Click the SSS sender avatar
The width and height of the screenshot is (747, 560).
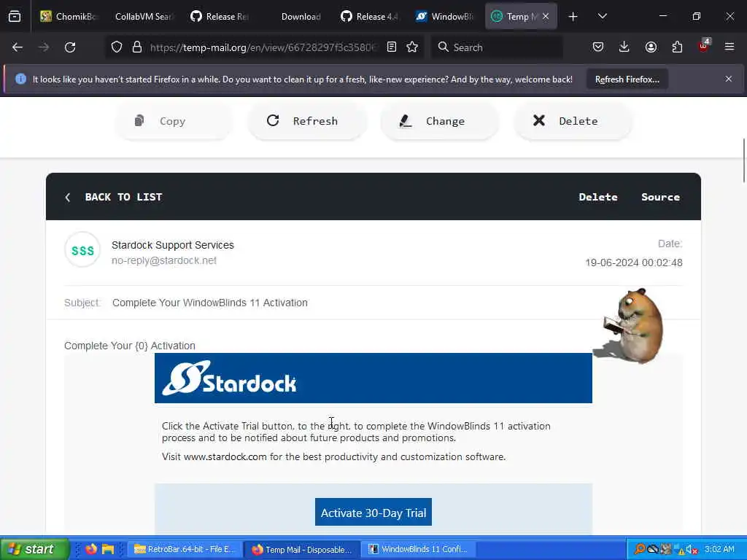(82, 250)
